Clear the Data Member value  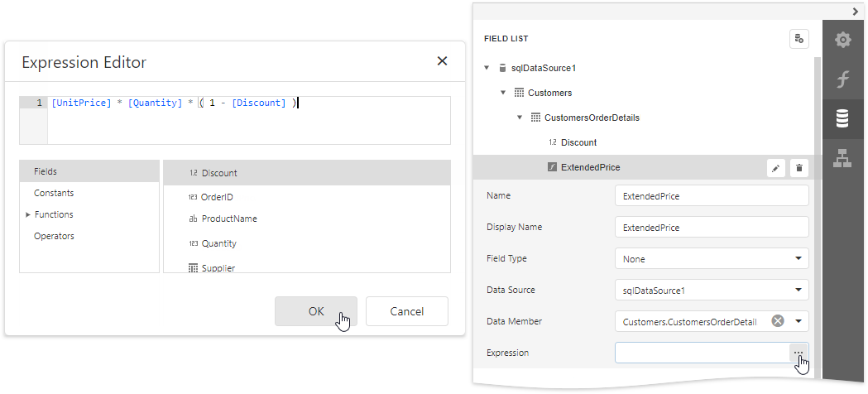pyautogui.click(x=777, y=321)
